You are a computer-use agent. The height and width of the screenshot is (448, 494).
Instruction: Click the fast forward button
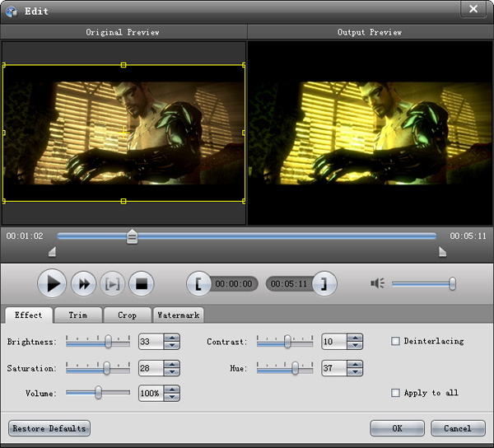tap(83, 283)
